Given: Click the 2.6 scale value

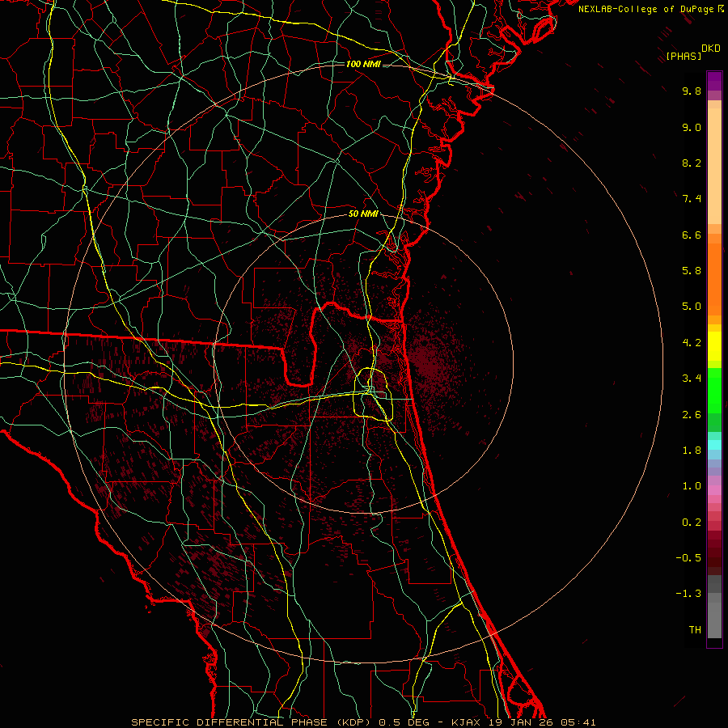Looking at the screenshot, I should [x=692, y=415].
